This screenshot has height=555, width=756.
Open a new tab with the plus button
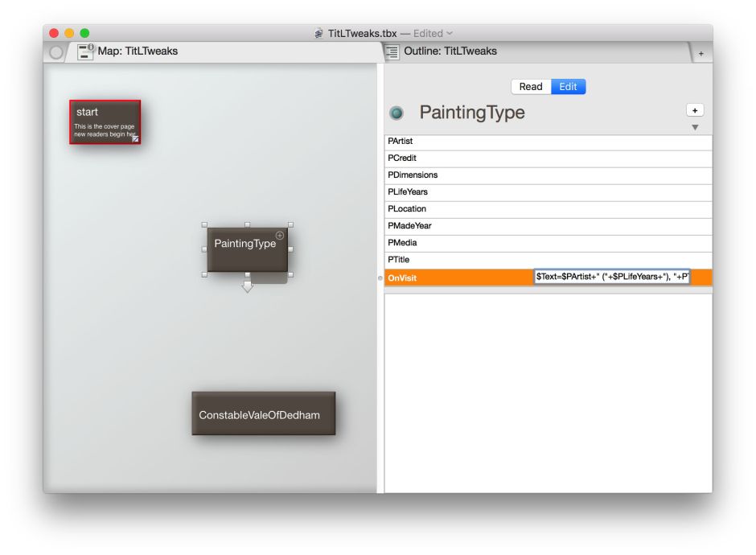pos(701,53)
